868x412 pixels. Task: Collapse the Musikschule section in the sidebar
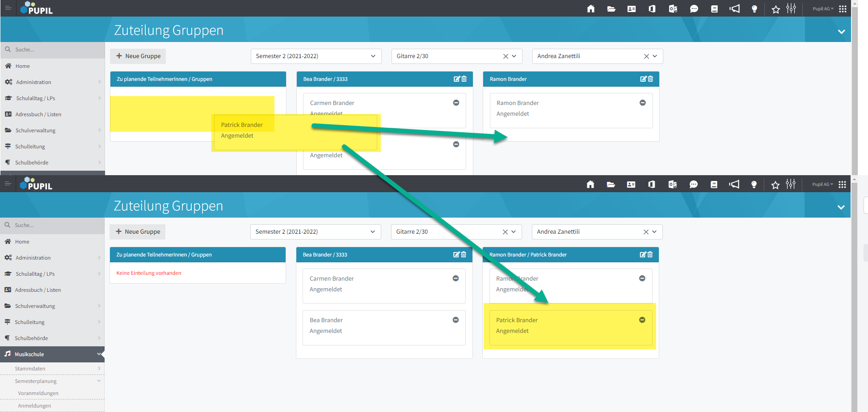(x=99, y=354)
